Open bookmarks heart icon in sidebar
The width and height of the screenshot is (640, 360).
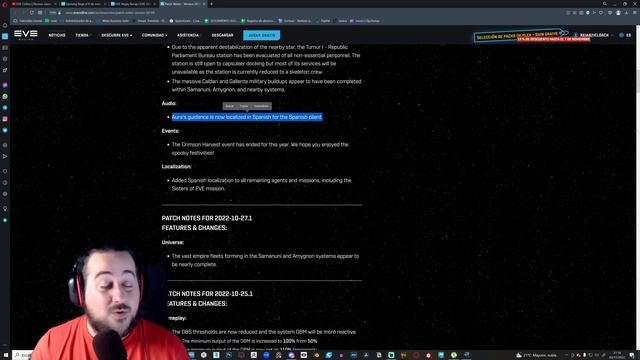[5, 171]
